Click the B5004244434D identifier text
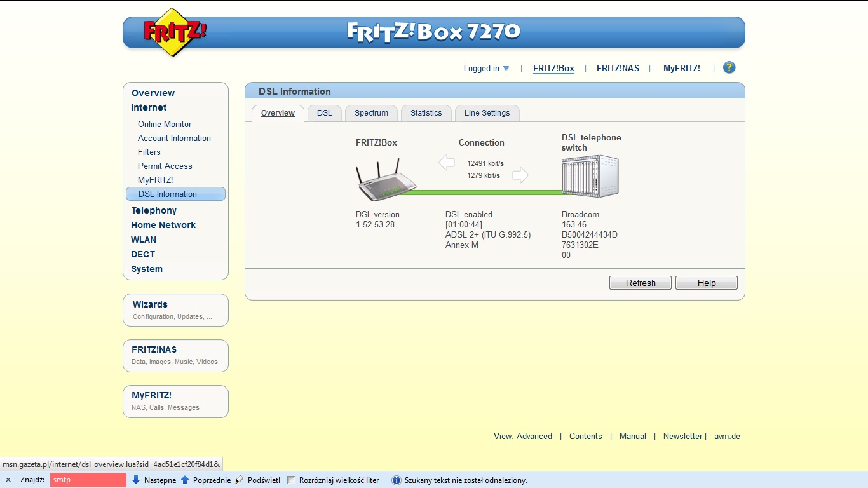The height and width of the screenshot is (488, 868). [x=590, y=234]
